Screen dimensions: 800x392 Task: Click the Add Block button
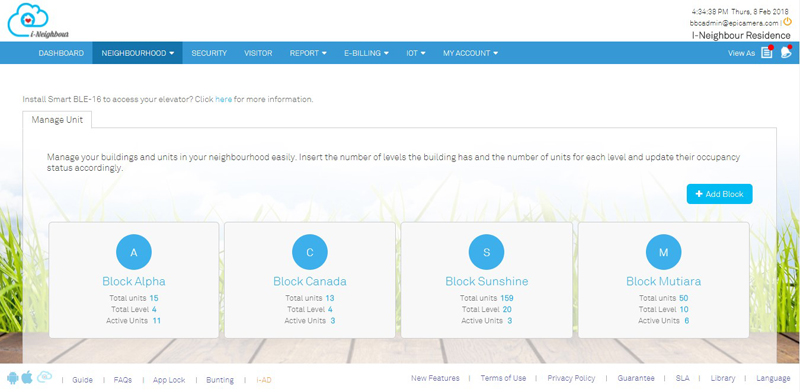coord(719,194)
